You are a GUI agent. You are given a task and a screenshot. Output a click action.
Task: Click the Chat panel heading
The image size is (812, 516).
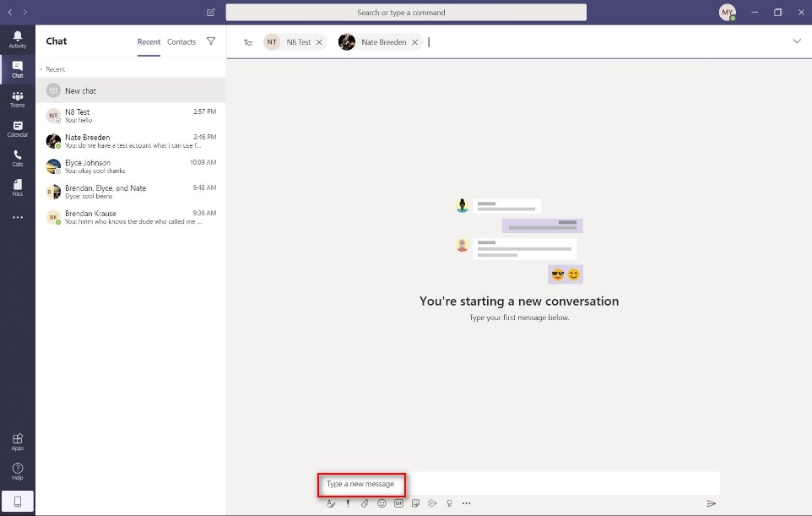point(56,41)
